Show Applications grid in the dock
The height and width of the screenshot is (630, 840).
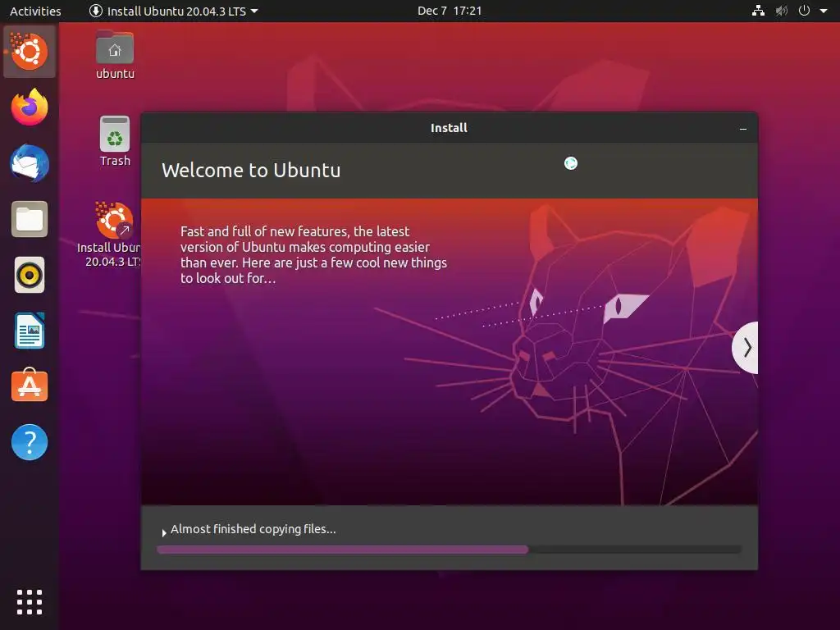30,602
